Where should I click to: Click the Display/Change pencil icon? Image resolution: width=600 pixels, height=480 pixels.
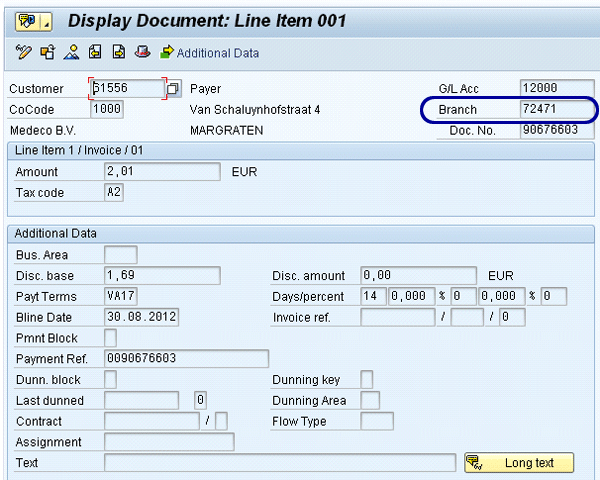pyautogui.click(x=23, y=52)
